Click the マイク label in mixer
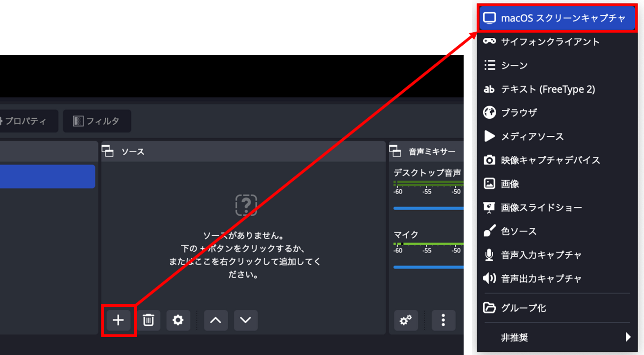Image resolution: width=644 pixels, height=355 pixels. (406, 234)
